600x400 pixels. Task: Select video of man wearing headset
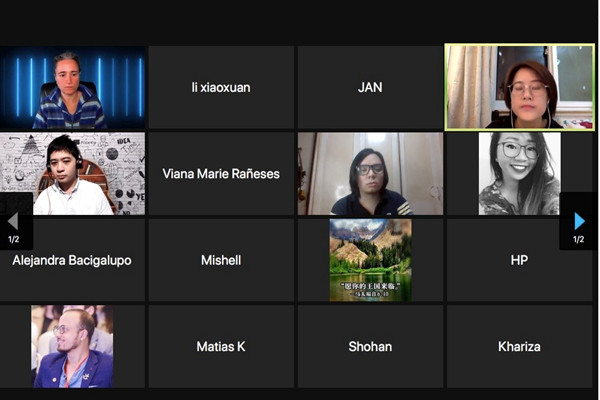pos(72,174)
